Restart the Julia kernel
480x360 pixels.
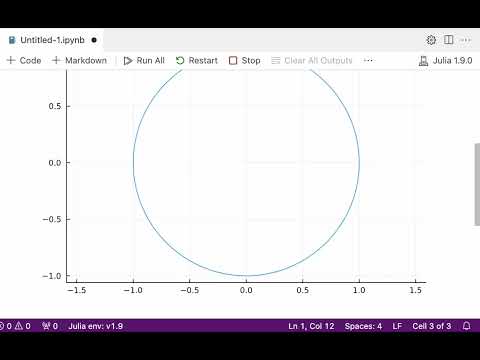pos(197,60)
